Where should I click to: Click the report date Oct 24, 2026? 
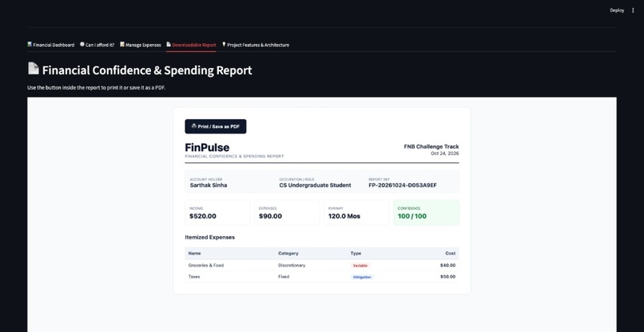tap(445, 154)
